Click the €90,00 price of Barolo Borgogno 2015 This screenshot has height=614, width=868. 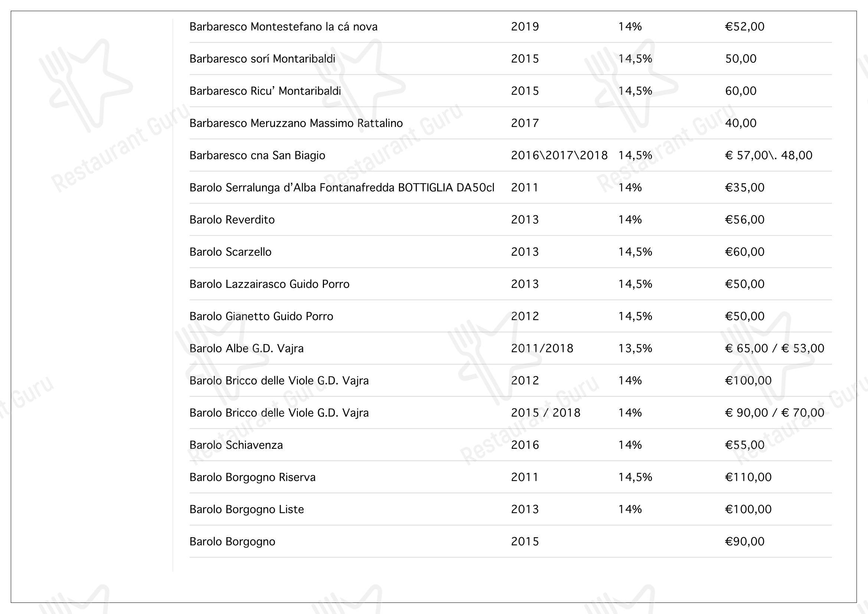[744, 541]
